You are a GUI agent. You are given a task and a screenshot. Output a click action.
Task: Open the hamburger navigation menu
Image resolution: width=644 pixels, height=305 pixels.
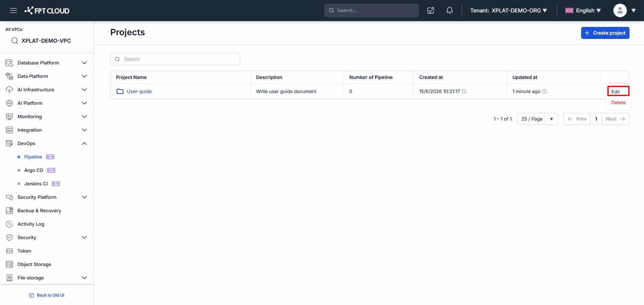pyautogui.click(x=13, y=10)
